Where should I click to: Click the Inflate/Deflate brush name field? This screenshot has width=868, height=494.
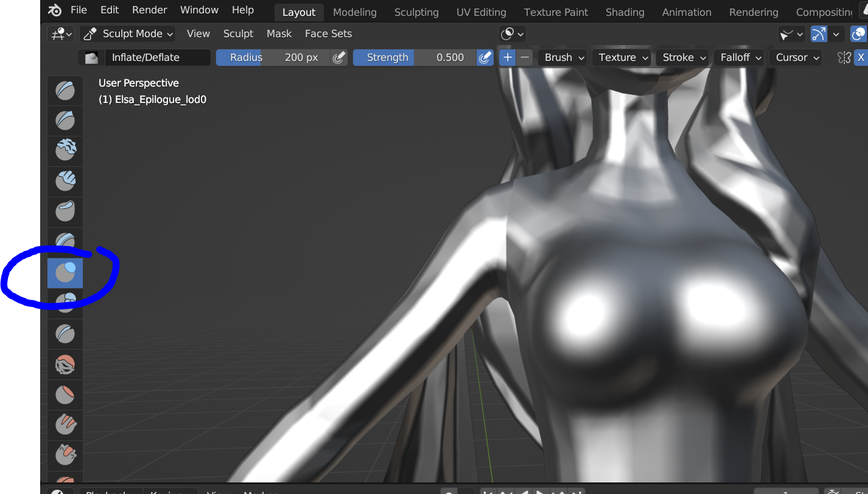157,57
